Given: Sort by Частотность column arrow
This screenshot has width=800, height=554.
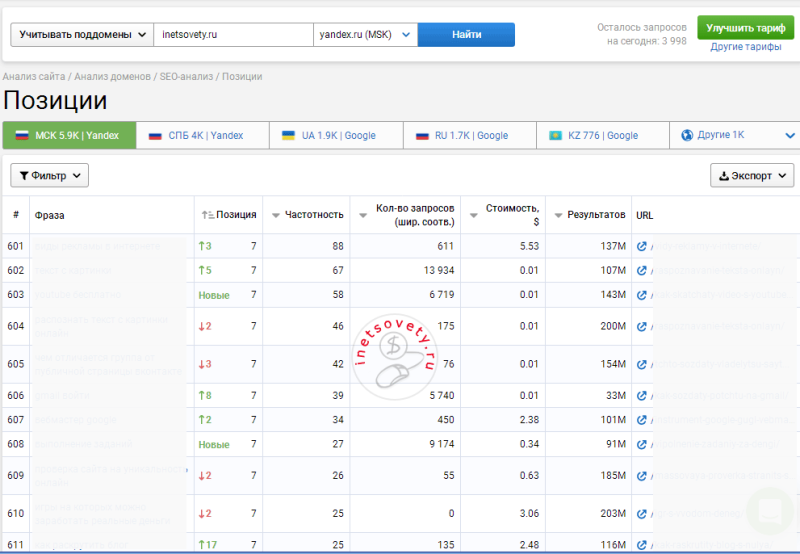Looking at the screenshot, I should click(x=276, y=215).
